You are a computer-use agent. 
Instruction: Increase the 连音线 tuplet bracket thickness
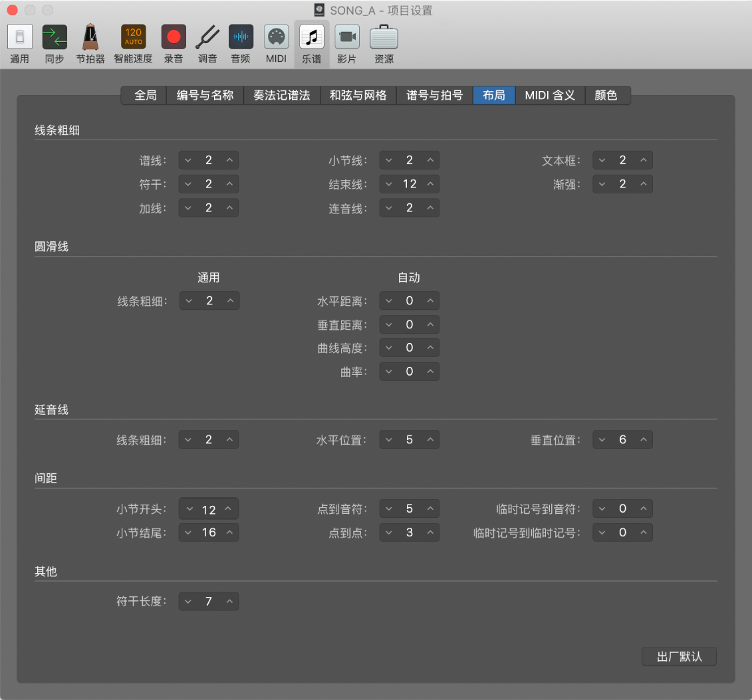pyautogui.click(x=430, y=208)
